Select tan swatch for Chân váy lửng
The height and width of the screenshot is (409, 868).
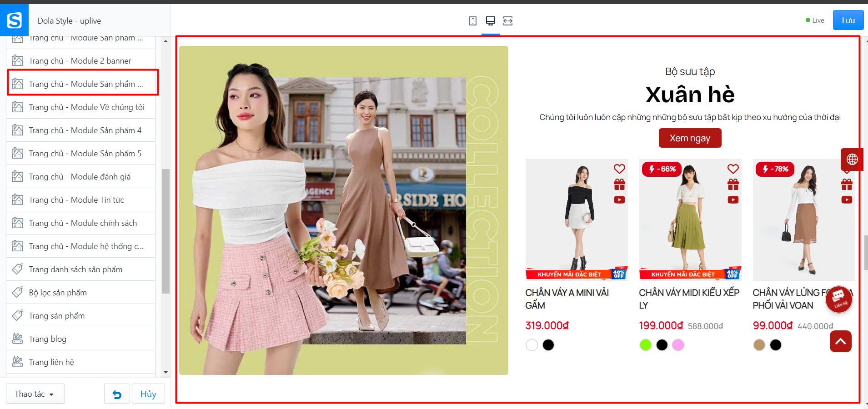coord(759,345)
